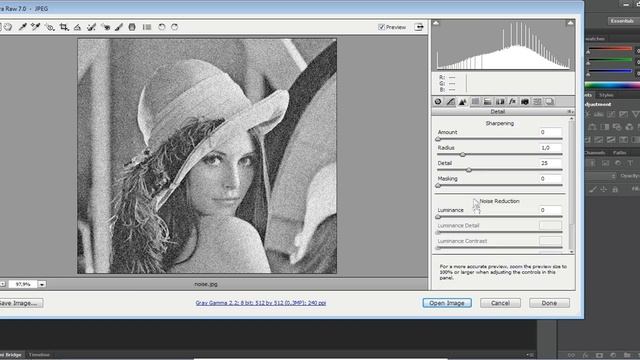
Task: Select the Targeted Adjustment tool
Action: coord(50,27)
